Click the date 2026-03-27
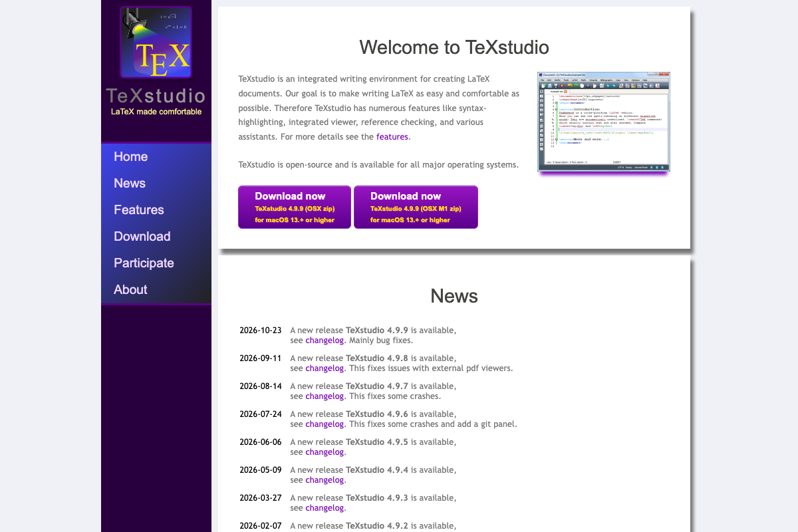 [261, 498]
